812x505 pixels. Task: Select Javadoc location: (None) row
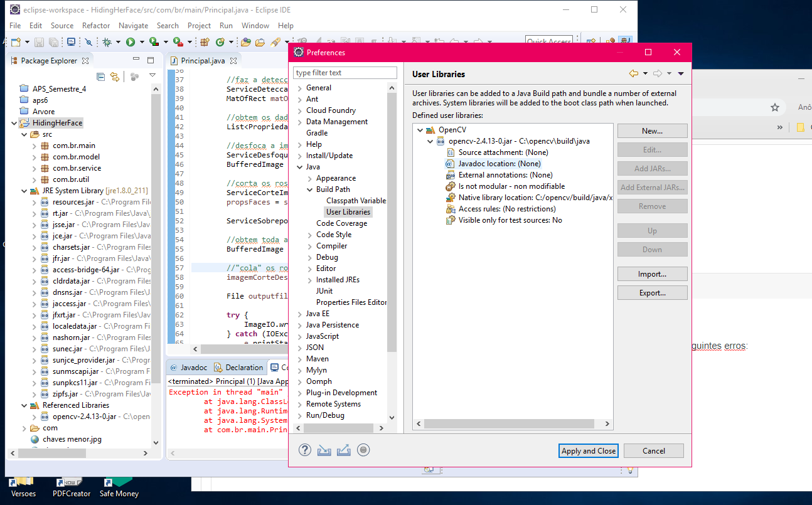pos(493,164)
